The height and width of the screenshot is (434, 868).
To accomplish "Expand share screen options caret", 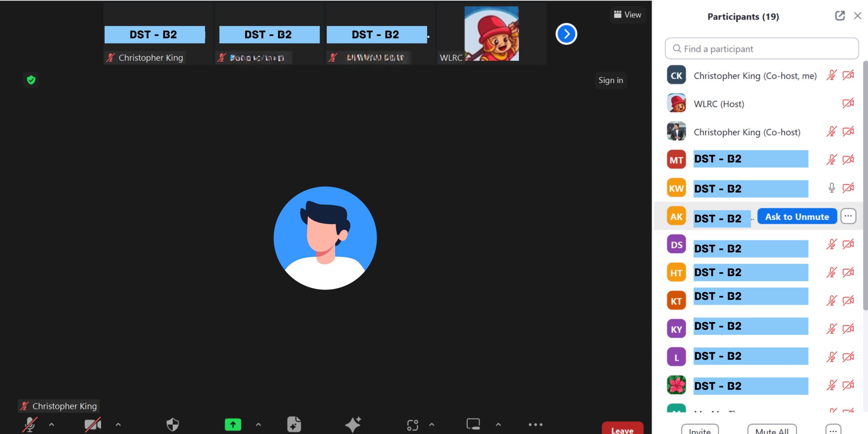I will pyautogui.click(x=258, y=424).
